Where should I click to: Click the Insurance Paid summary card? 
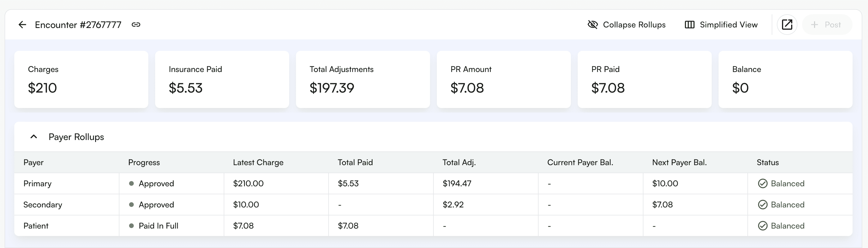pos(222,79)
